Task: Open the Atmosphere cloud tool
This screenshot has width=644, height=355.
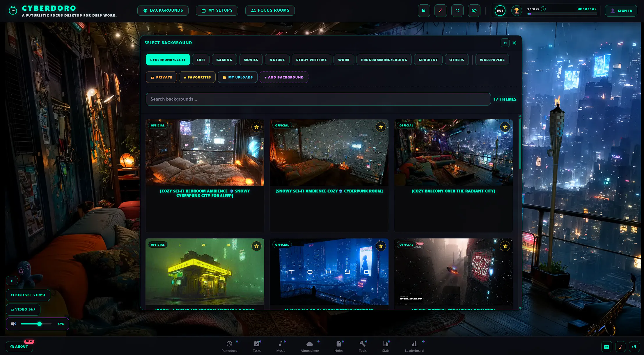Action: 310,346
